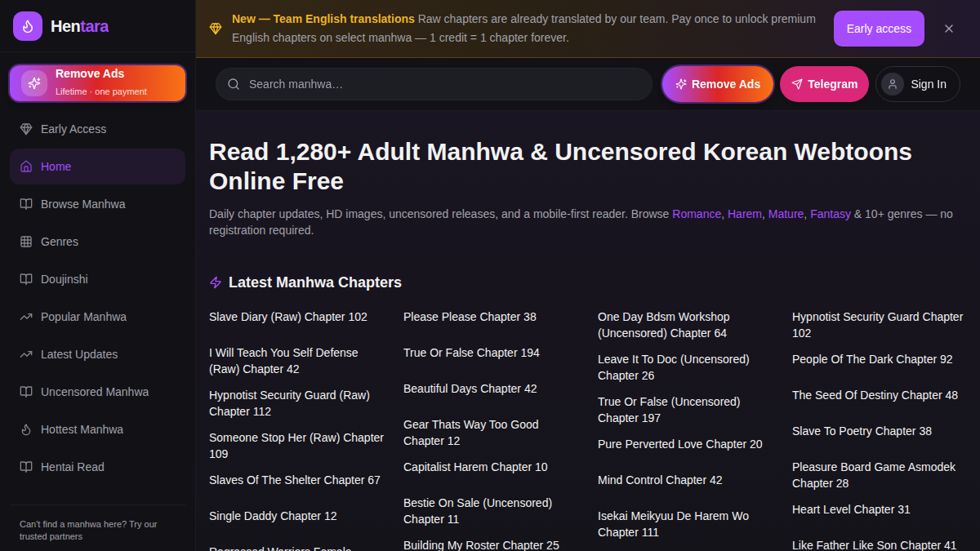Viewport: 980px width, 551px height.
Task: Click the sparkle icon in the sidebar Remove Ads card
Action: pos(34,83)
